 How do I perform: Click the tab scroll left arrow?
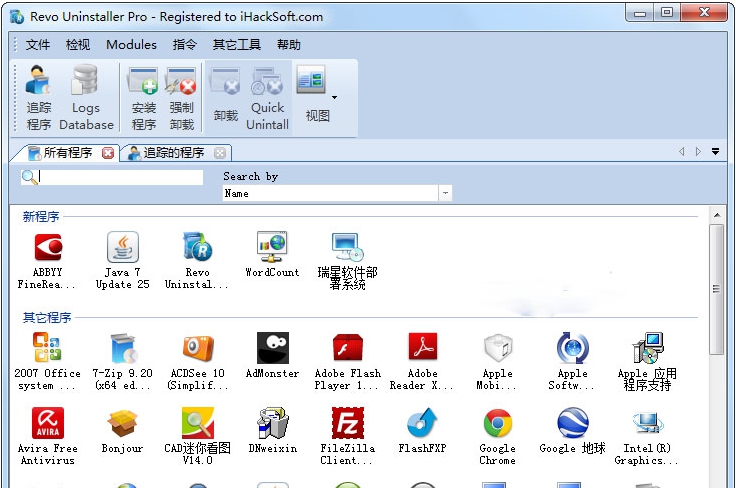point(682,152)
